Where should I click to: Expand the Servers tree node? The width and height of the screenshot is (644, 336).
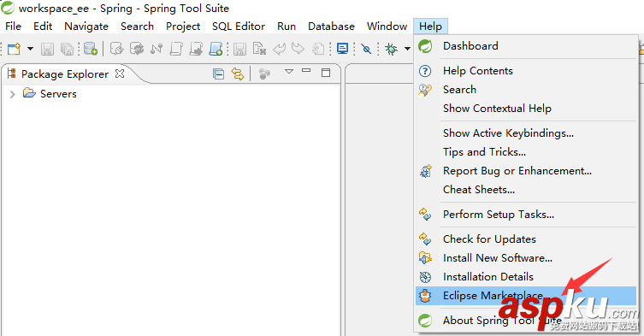coord(12,94)
